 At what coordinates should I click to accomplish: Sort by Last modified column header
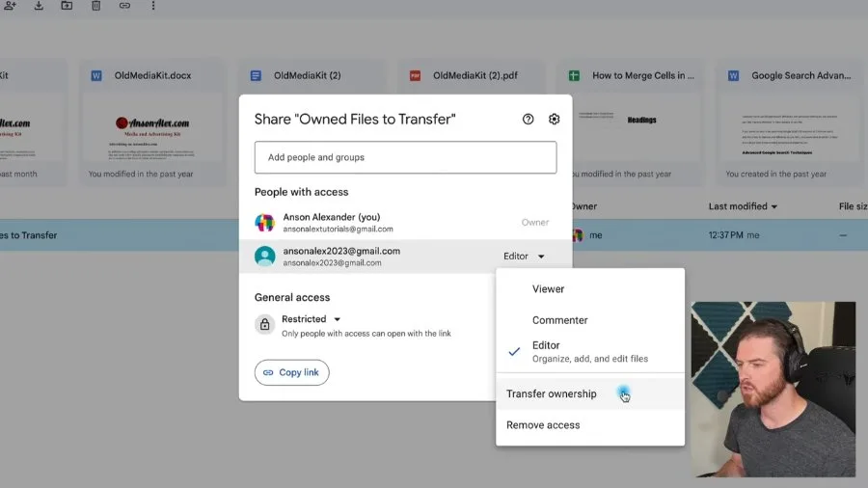coord(743,206)
